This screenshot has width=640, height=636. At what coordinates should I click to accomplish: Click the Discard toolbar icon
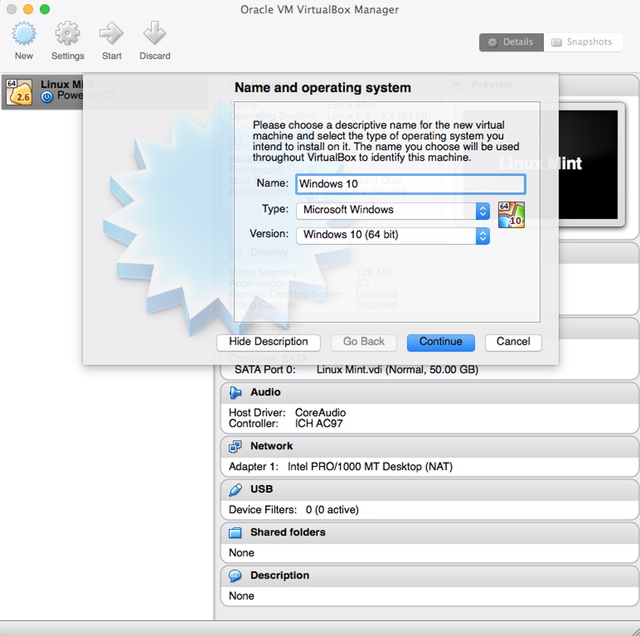[x=155, y=33]
